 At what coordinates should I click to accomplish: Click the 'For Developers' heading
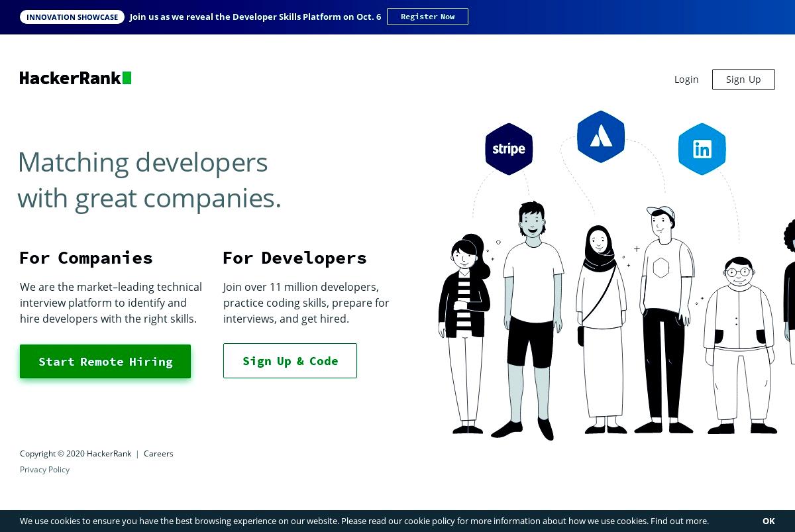pos(295,258)
